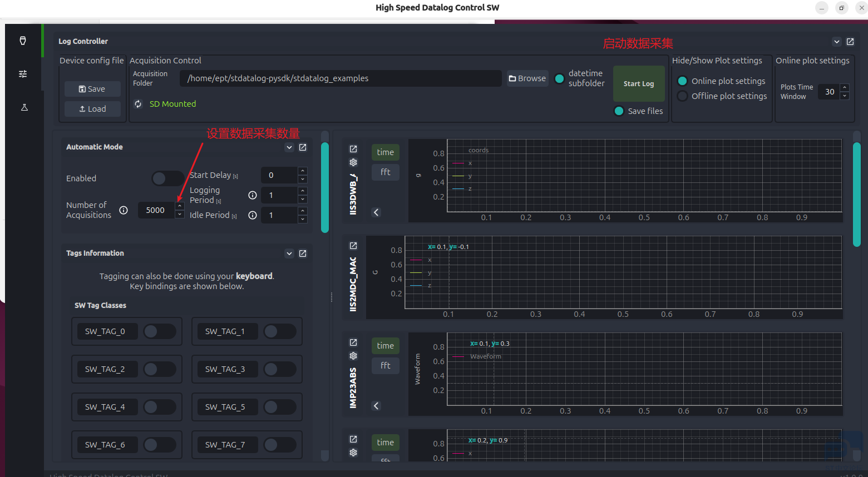Collapse the IMP23ABS plot side panel
The image size is (868, 477).
(376, 406)
